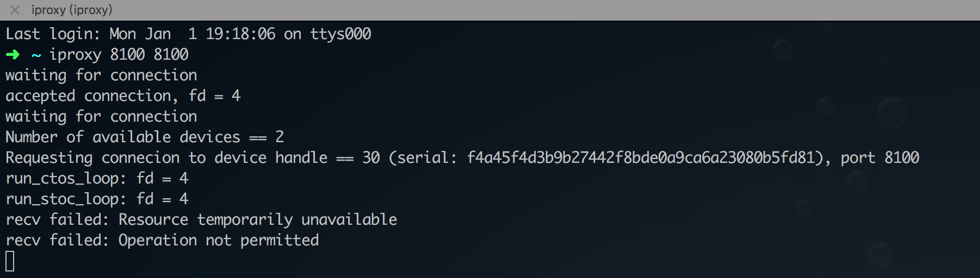Click the block cursor on the last line
The height and width of the screenshot is (278, 980).
pos(10,261)
